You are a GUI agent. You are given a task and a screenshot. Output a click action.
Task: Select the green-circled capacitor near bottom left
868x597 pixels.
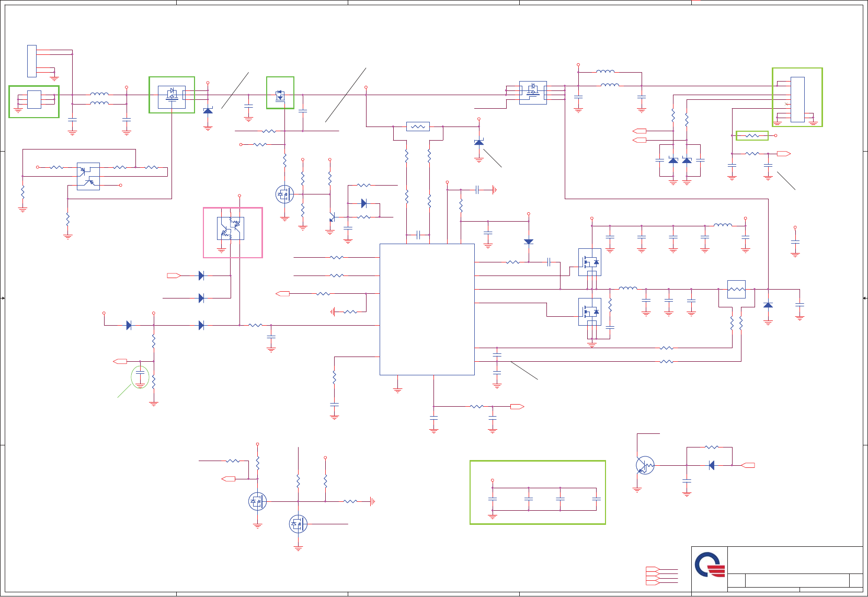140,377
